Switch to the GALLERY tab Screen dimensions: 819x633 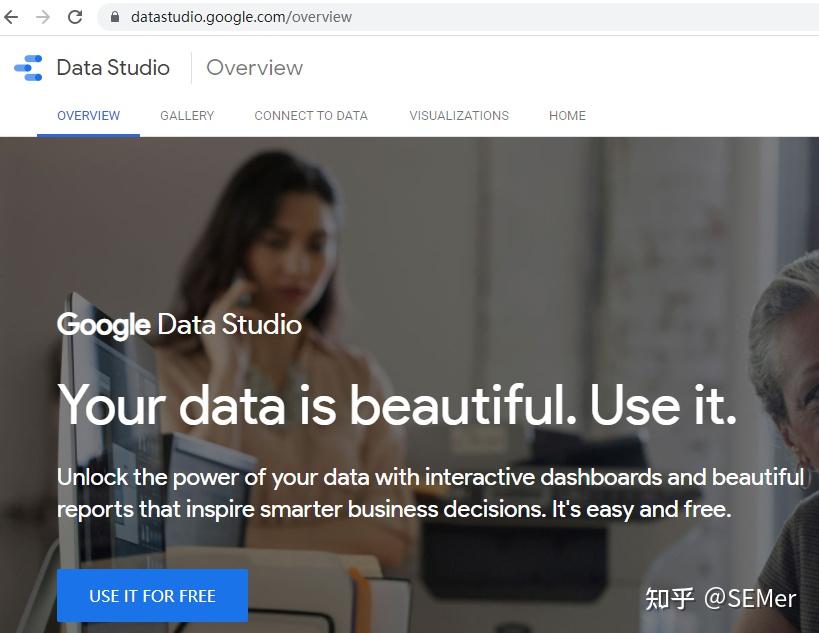pos(186,115)
